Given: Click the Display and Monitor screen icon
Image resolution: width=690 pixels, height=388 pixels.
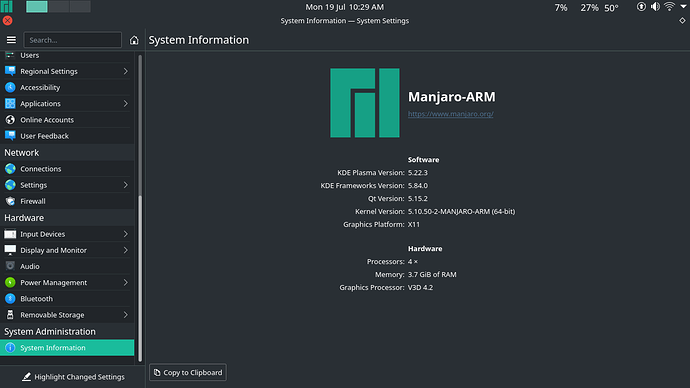Looking at the screenshot, I should 10,250.
